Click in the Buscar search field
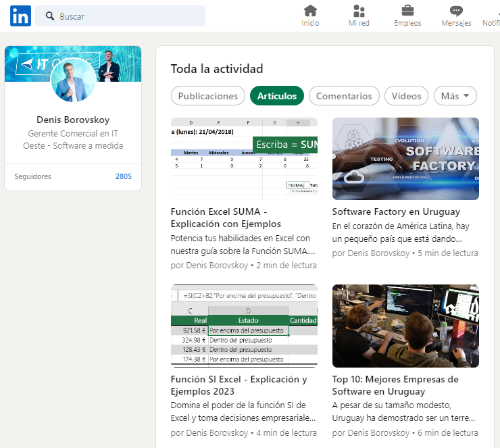Viewport: 500px width, 448px height. click(x=120, y=16)
